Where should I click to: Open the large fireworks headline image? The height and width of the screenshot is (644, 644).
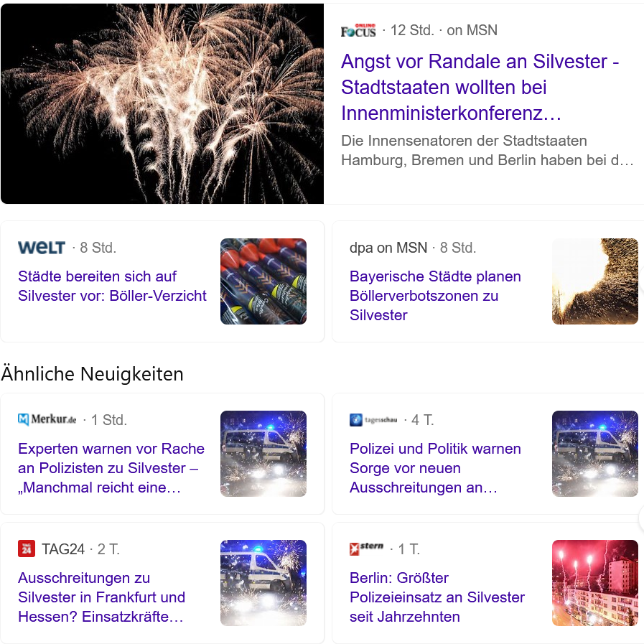(x=162, y=103)
